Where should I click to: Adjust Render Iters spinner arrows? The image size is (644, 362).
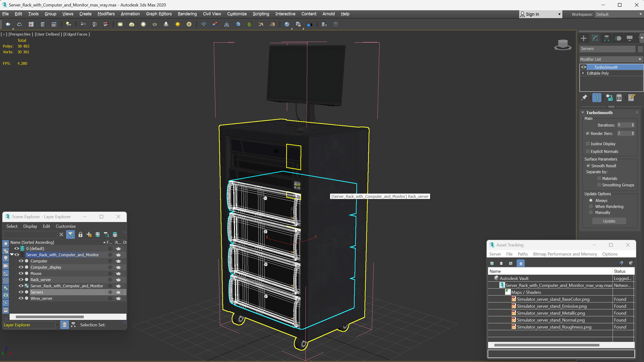point(633,134)
